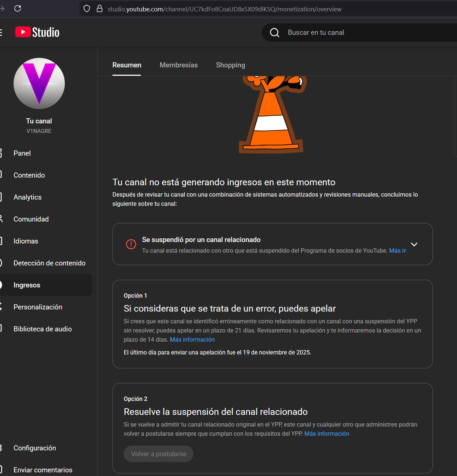Click the tracking protection shield icon
457x476 pixels.
[x=86, y=9]
